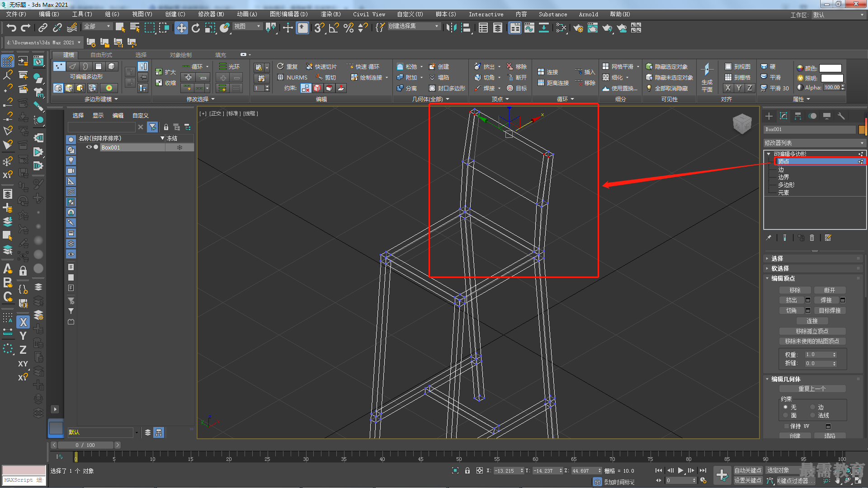This screenshot has height=488, width=868.
Task: Click the ViewCube in viewport
Action: 742,123
